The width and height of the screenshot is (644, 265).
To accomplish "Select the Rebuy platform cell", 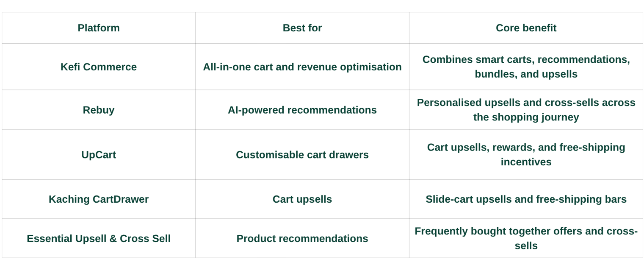I will 99,110.
